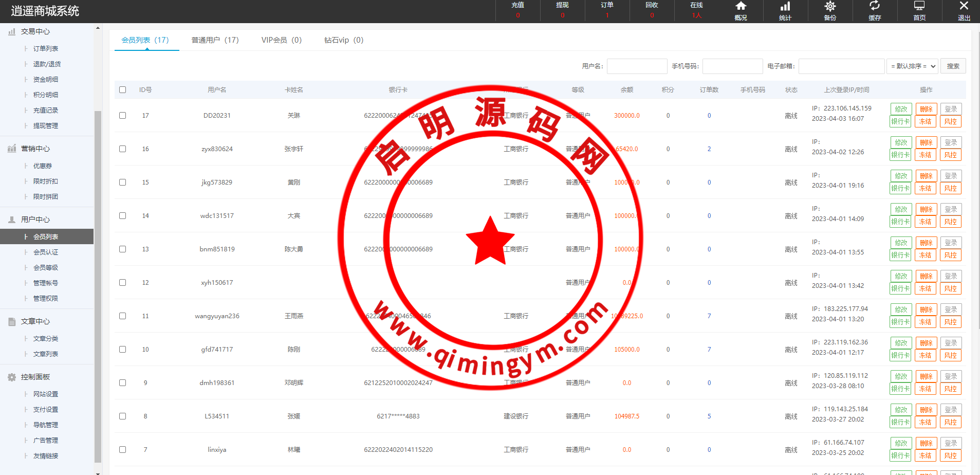
Task: Open the statistics bar chart icon (统计)
Action: click(x=785, y=7)
